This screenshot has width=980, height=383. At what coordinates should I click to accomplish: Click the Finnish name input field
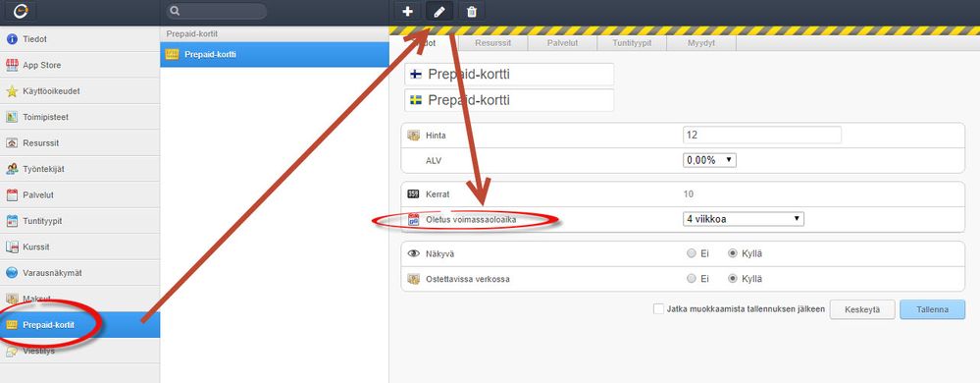pos(509,75)
